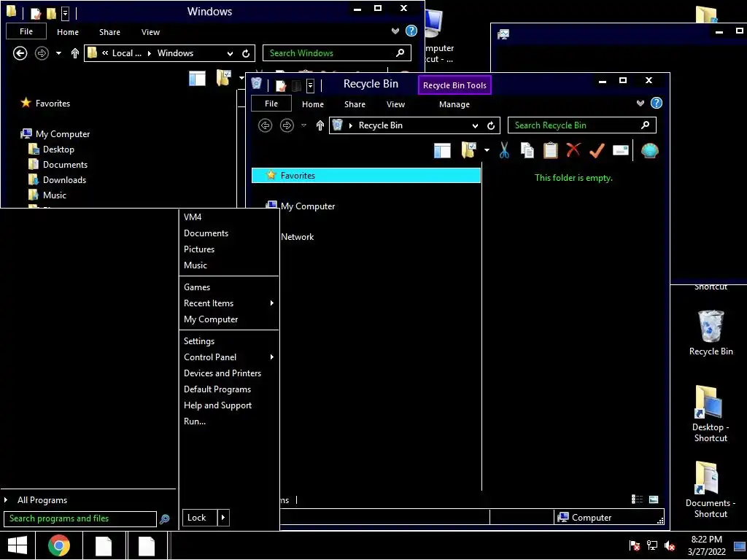Open the View tab in Windows folder window
The image size is (747, 560).
[150, 32]
